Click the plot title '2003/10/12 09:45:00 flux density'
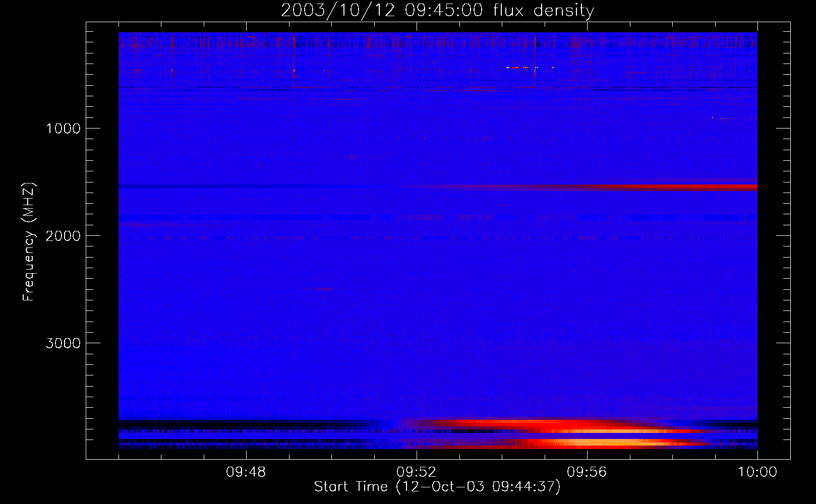Image resolution: width=816 pixels, height=504 pixels. pos(437,11)
